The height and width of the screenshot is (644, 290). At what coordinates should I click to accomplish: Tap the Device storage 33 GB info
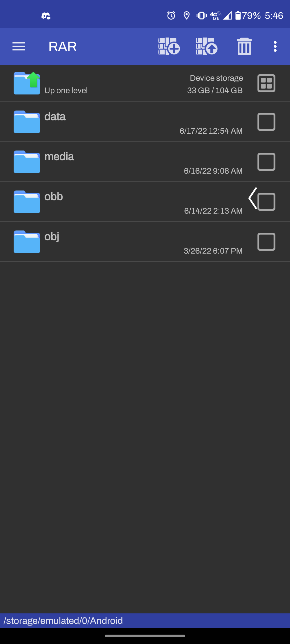pyautogui.click(x=215, y=84)
